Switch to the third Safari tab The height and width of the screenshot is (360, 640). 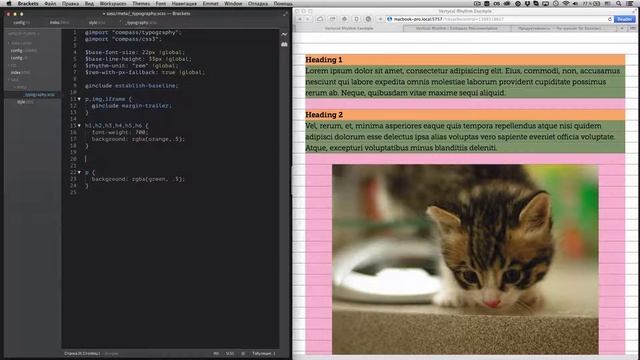564,29
